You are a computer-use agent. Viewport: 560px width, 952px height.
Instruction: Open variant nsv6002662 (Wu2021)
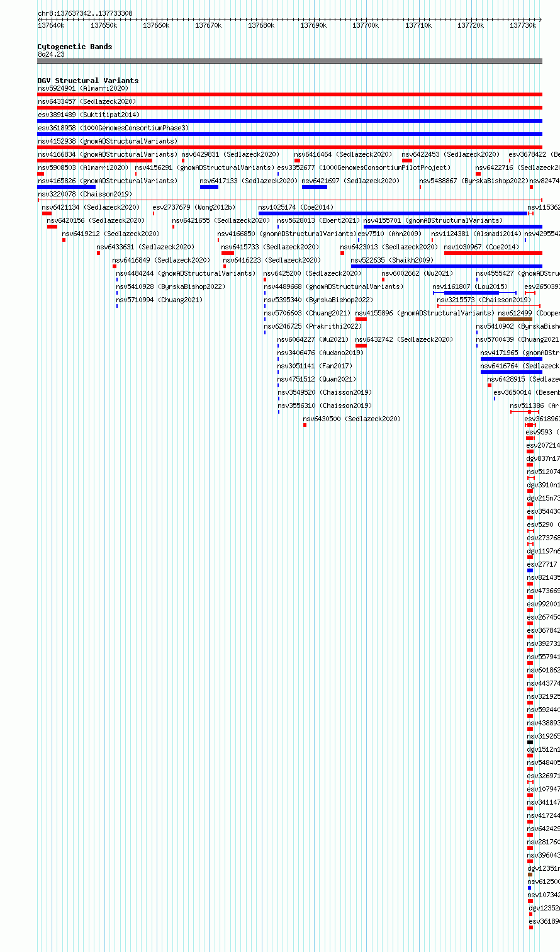[417, 273]
